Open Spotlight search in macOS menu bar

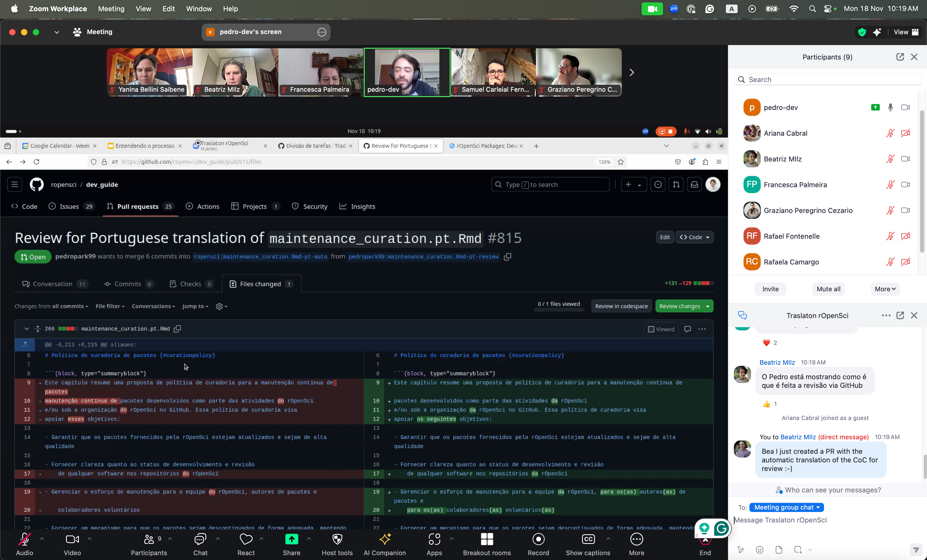click(812, 9)
